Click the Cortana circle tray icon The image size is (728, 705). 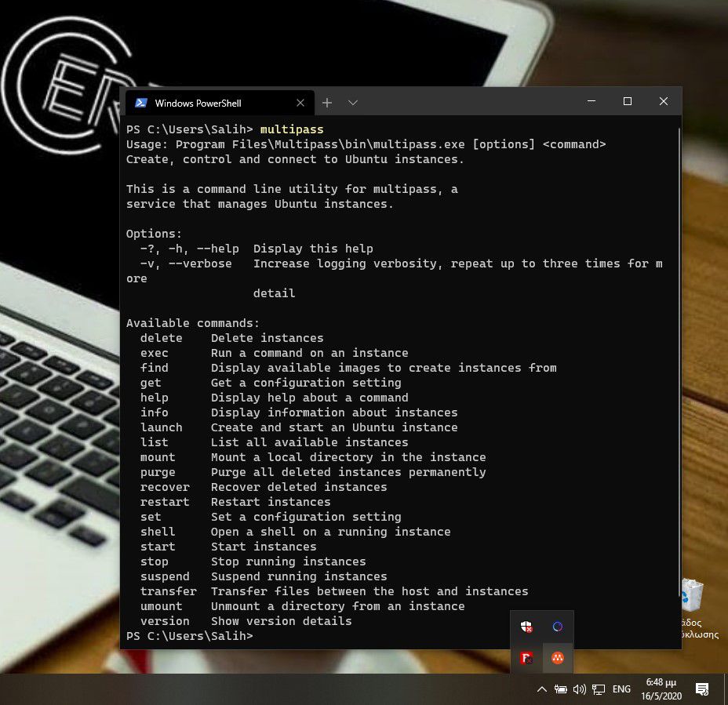(x=558, y=627)
